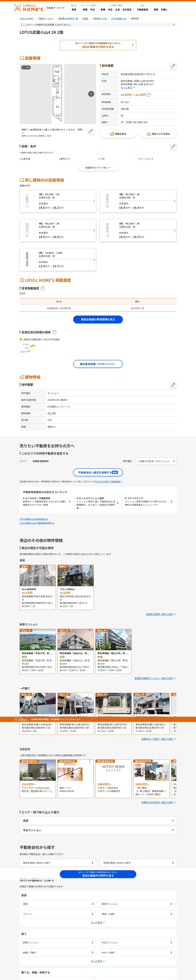The width and height of the screenshot is (196, 980).
Task: Click chevron on the 1階 40.15㎡ room card
Action: (x=94, y=201)
